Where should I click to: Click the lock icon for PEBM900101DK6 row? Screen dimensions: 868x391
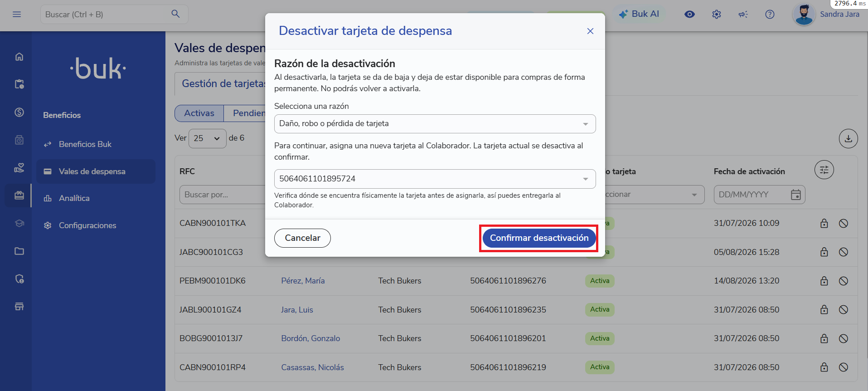point(824,281)
